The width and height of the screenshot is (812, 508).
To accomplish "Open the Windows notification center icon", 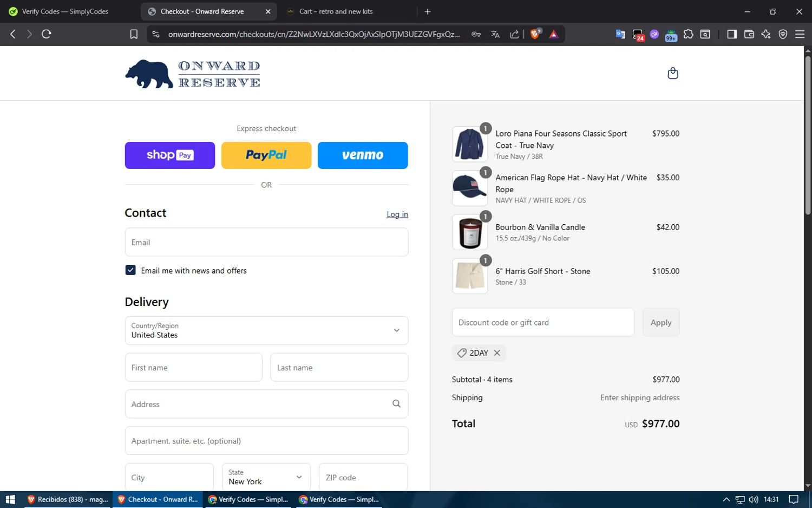I will pos(794,499).
